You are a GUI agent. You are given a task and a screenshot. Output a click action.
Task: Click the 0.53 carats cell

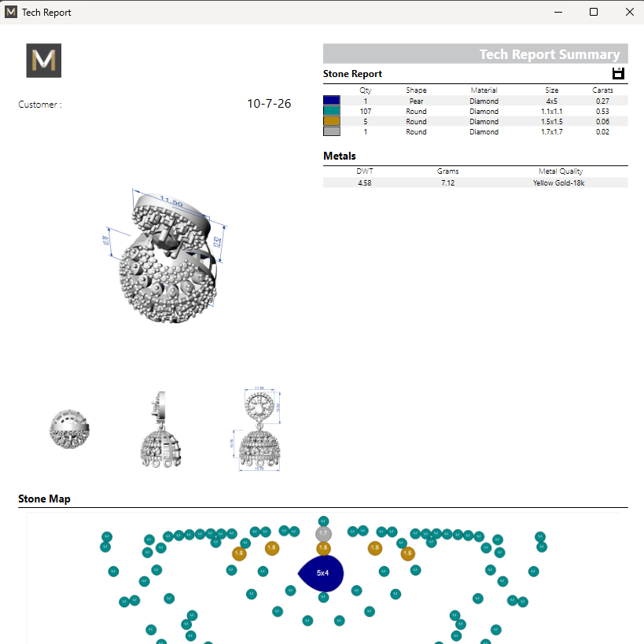[602, 112]
